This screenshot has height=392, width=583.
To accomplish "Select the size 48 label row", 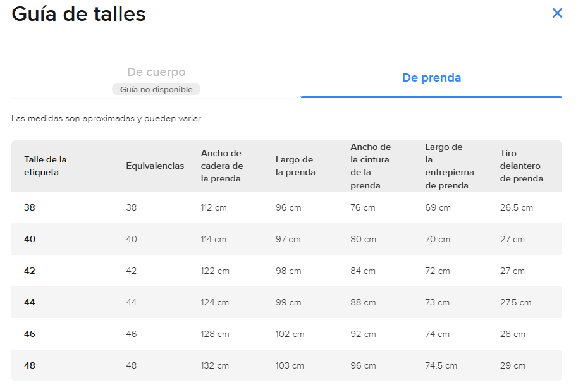I will click(30, 365).
